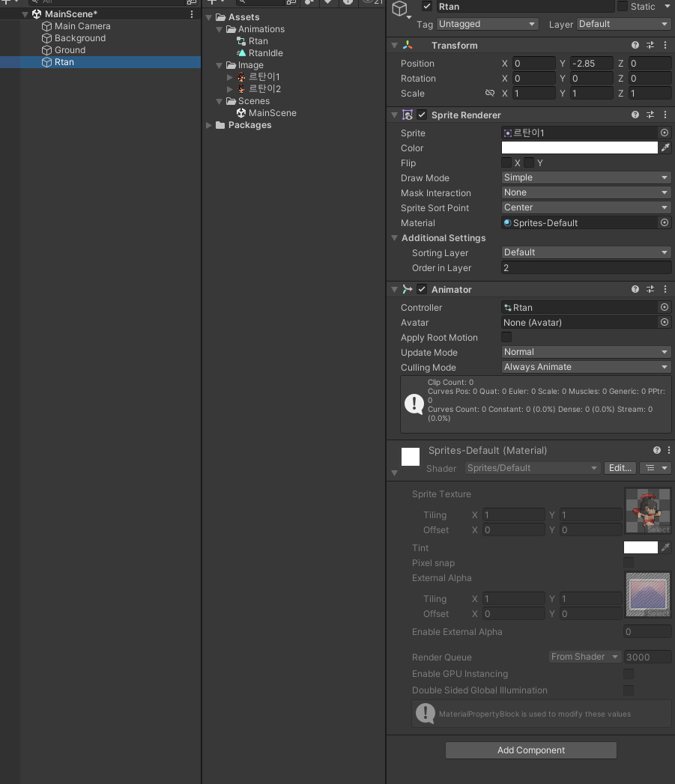Open the Transform component help icon
The height and width of the screenshot is (784, 675).
tap(635, 45)
